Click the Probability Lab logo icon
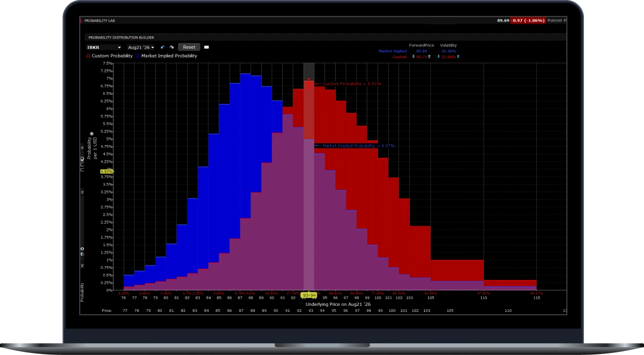This screenshot has width=644, height=355. point(81,21)
